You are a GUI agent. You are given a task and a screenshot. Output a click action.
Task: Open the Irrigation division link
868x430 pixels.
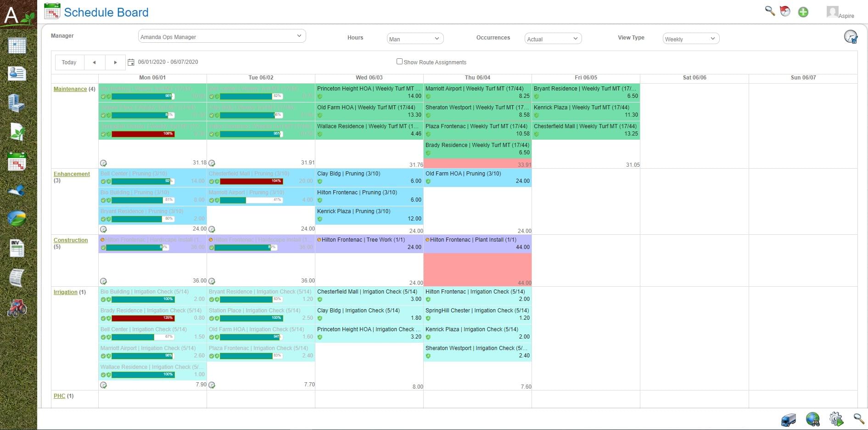tap(66, 292)
